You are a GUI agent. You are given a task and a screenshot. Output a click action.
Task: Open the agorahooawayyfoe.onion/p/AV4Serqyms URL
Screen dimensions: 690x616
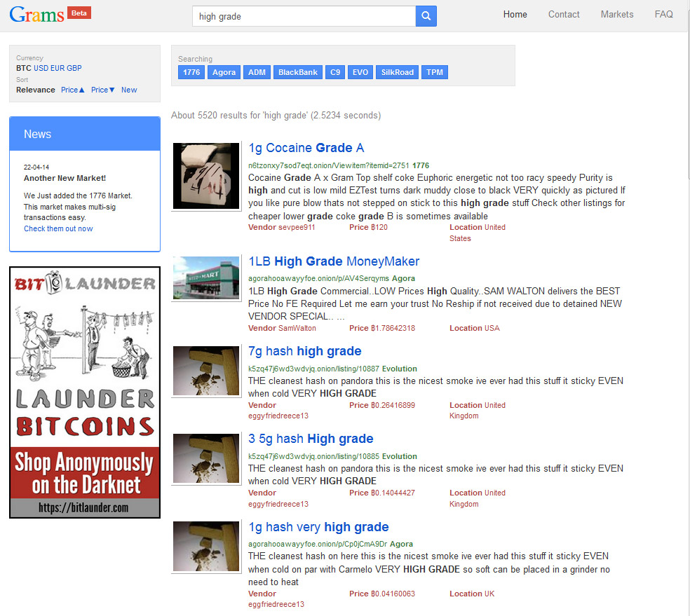[x=318, y=278]
